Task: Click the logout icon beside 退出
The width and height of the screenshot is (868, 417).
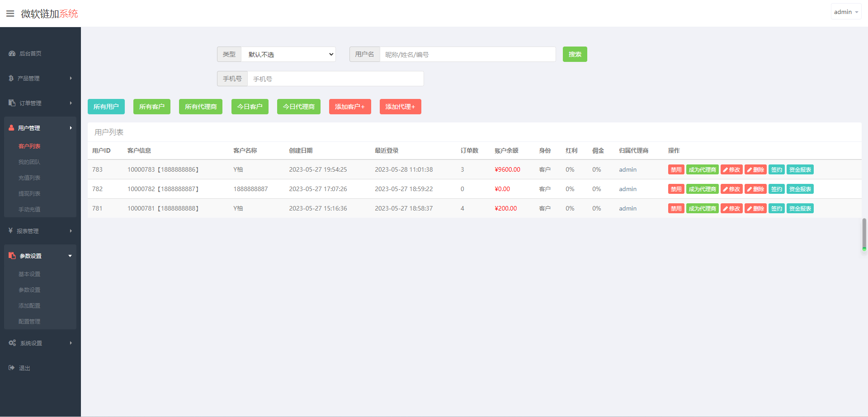Action: [12, 368]
